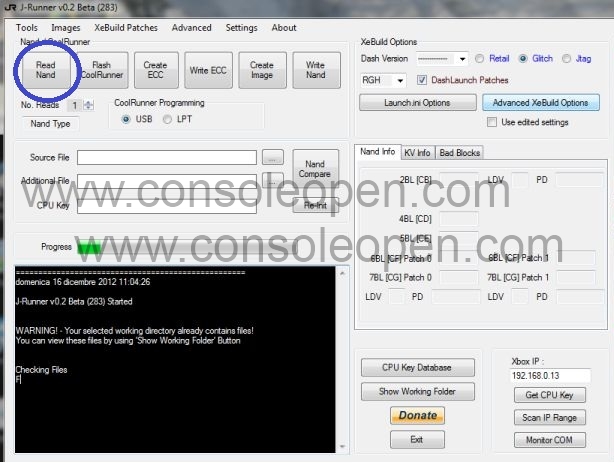Image resolution: width=614 pixels, height=463 pixels.
Task: Toggle DashLaunch Patches checkbox
Action: pos(422,80)
